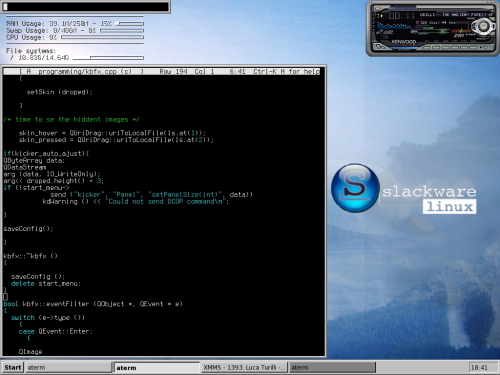Viewport: 500px width, 375px height.
Task: Click the root file system usage bar
Action: click(x=108, y=58)
